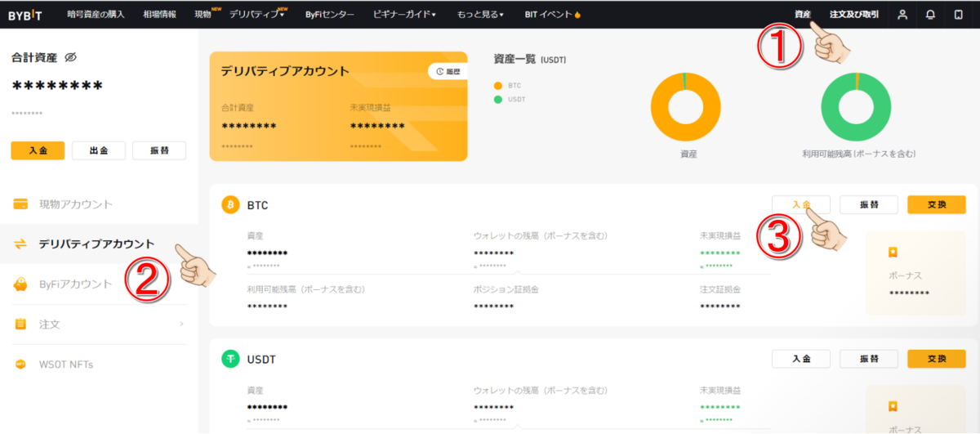
Task: Click the orange 資産 donut chart
Action: coord(686,106)
